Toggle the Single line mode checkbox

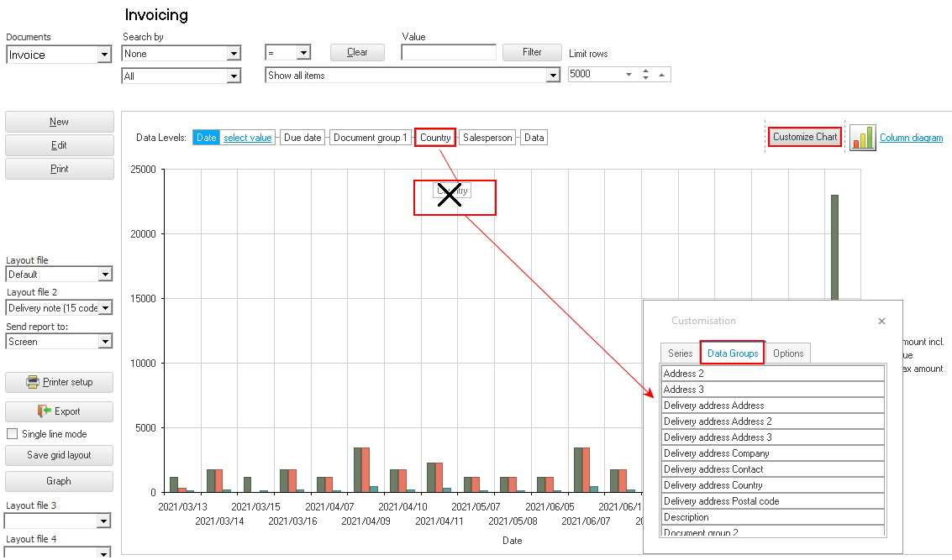(12, 434)
